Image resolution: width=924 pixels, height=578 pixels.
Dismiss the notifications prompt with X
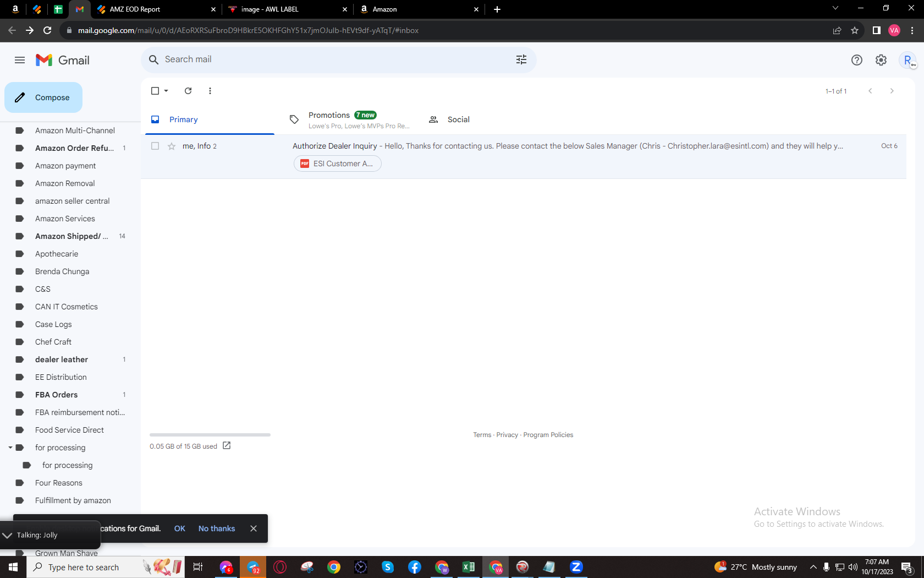pos(254,528)
